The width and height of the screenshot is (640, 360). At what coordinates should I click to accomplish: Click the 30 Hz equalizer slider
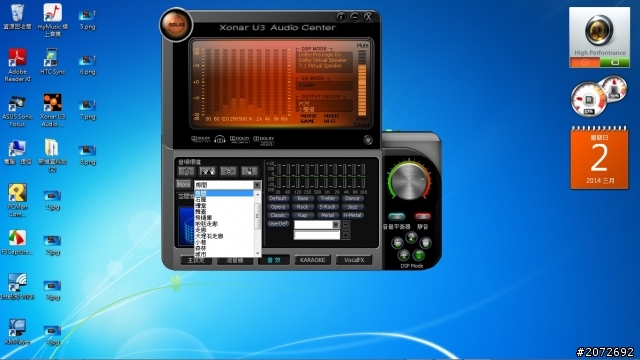pyautogui.click(x=278, y=176)
